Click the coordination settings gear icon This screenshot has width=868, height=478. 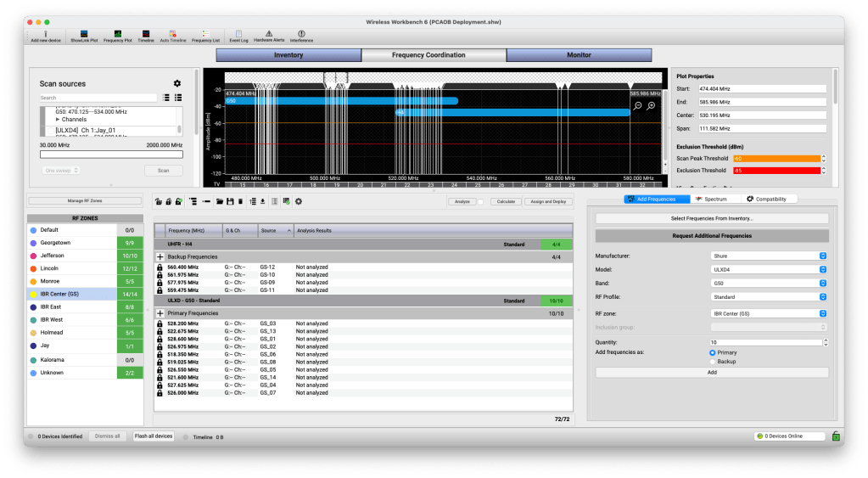pyautogui.click(x=298, y=201)
